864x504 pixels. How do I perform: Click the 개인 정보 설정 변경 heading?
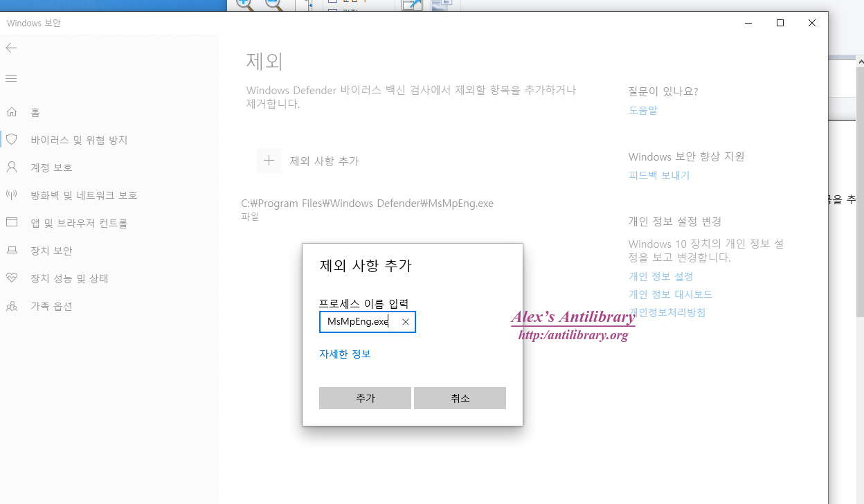point(675,222)
